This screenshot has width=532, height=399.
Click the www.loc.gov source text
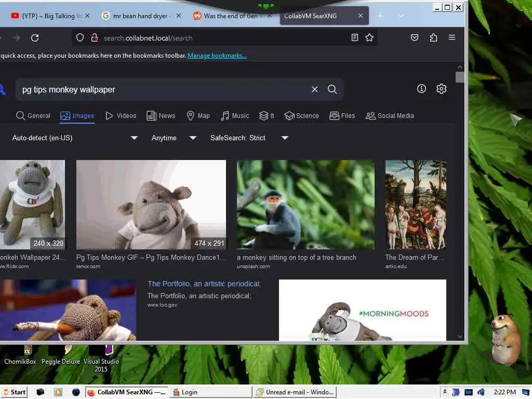point(162,305)
